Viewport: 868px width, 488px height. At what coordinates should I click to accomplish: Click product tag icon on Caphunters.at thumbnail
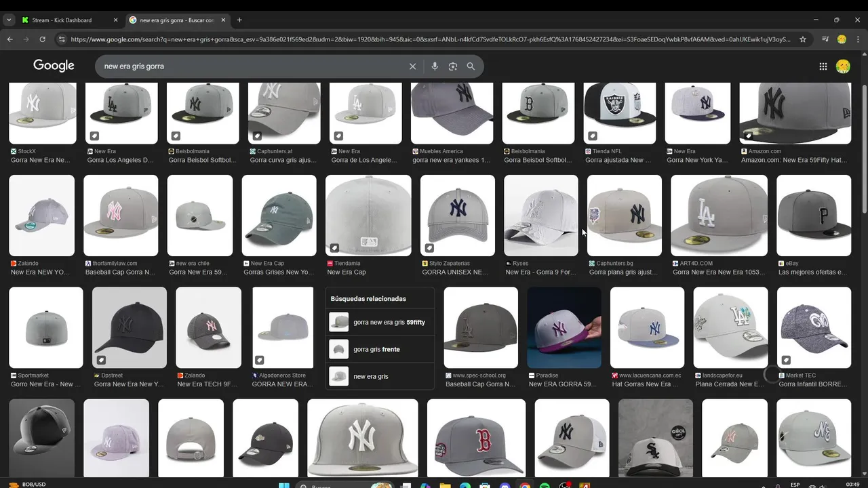(x=257, y=136)
